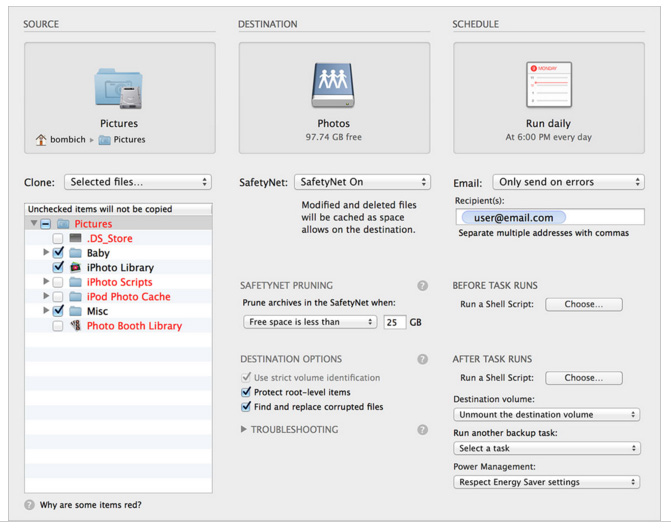Click the Pictures root folder icon in tree
Screen dimensions: 671x528
pyautogui.click(x=63, y=223)
